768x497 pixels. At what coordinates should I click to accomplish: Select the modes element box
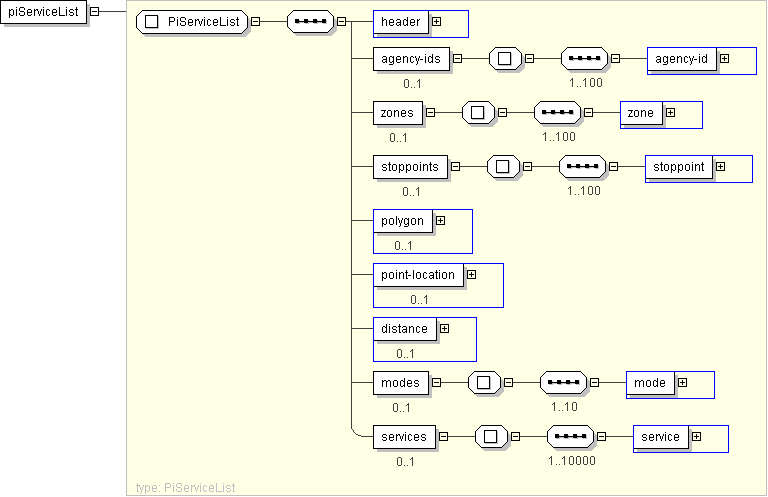[401, 382]
